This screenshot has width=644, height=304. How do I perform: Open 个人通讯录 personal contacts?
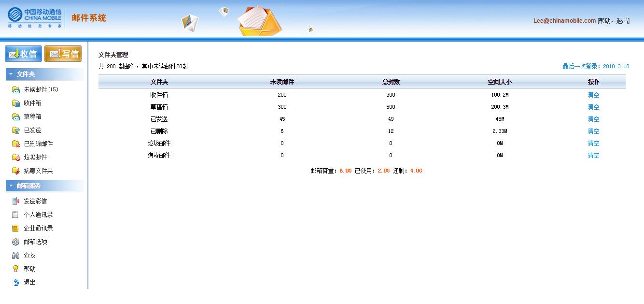tap(38, 215)
